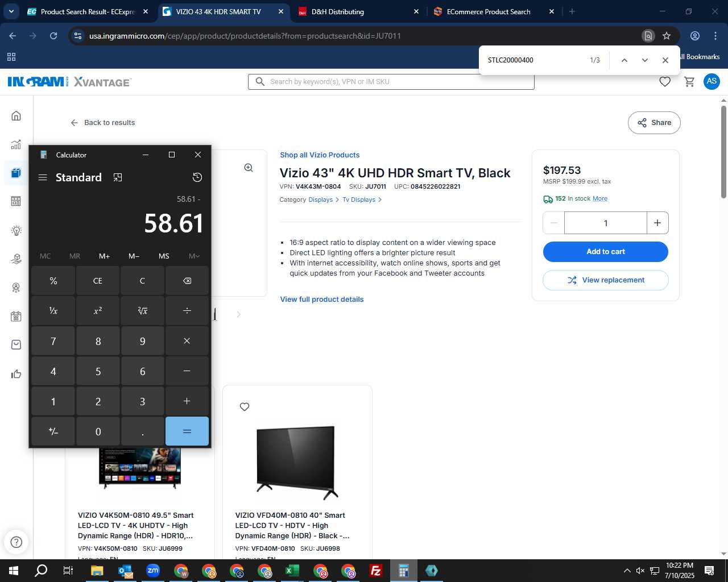Screen dimensions: 728x582
Task: Reload the page button
Action: (53, 36)
